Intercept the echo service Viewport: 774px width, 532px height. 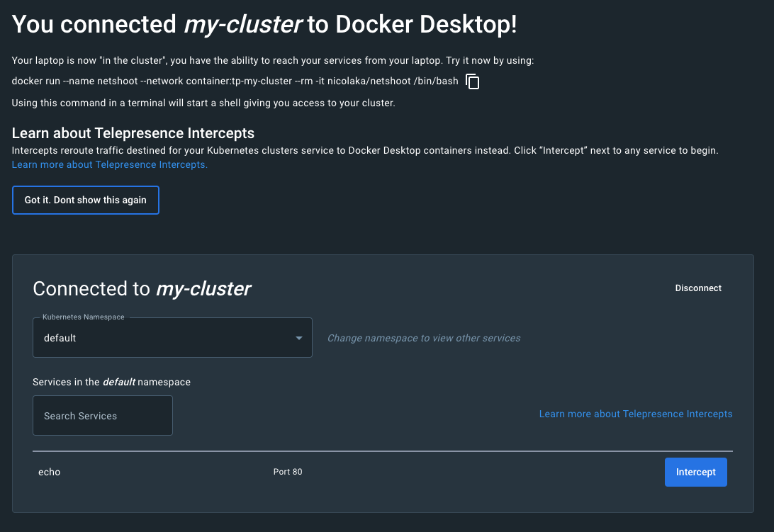click(x=695, y=472)
